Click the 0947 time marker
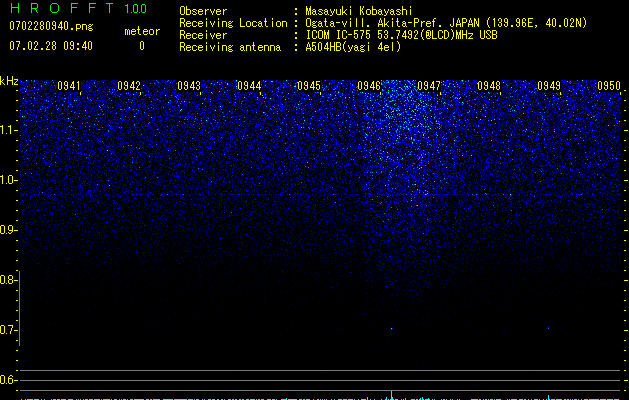Image resolution: width=629 pixels, height=400 pixels. tap(428, 86)
